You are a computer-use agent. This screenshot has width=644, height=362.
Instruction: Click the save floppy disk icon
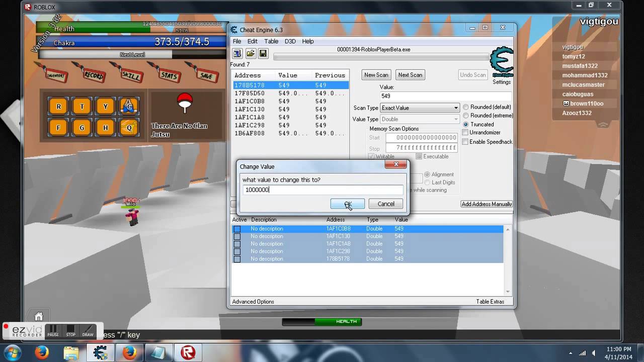point(263,53)
